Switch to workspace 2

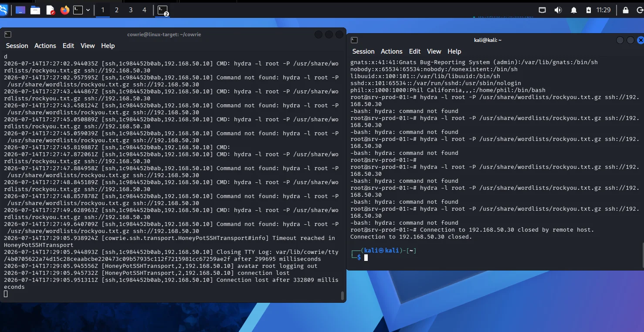117,10
